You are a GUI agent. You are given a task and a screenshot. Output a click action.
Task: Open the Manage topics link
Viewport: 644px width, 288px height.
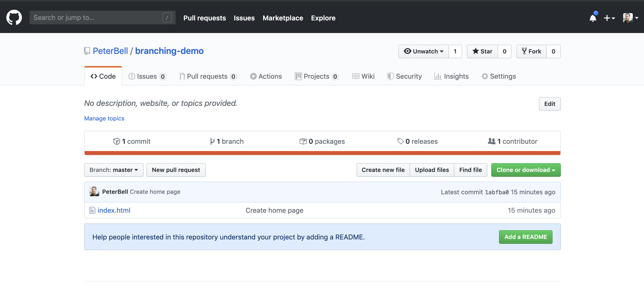(104, 118)
